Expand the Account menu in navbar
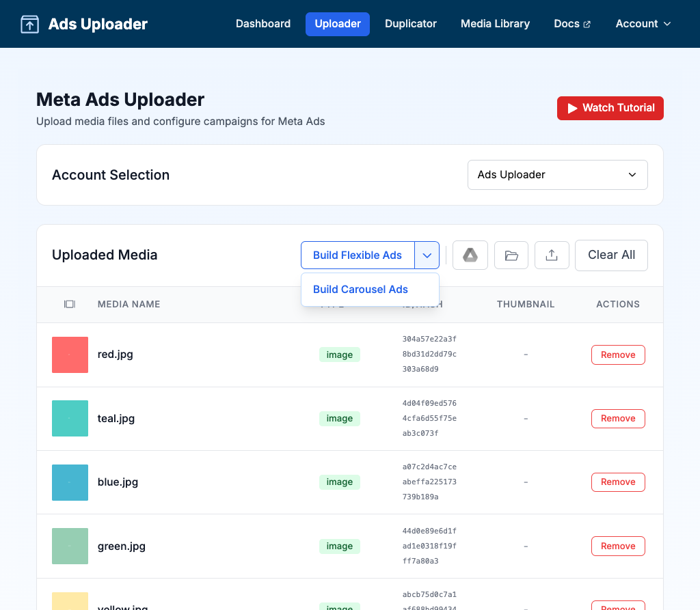This screenshot has width=700, height=610. 643,24
